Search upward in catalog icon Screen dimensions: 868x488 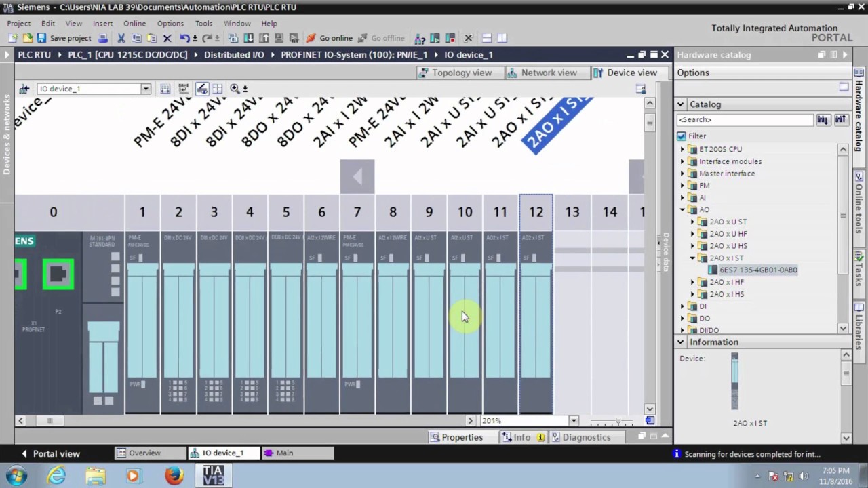point(840,119)
